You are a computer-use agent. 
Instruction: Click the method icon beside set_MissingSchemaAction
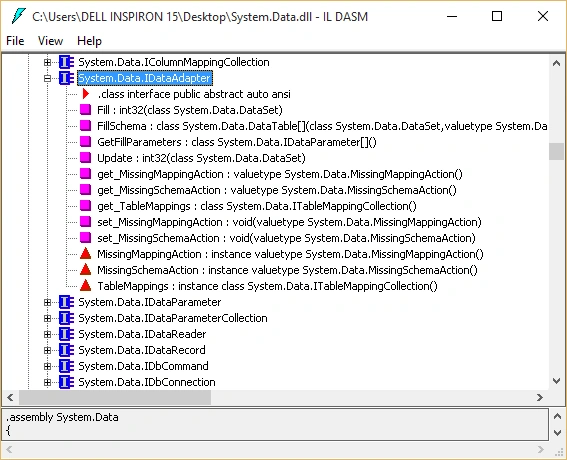(85, 238)
